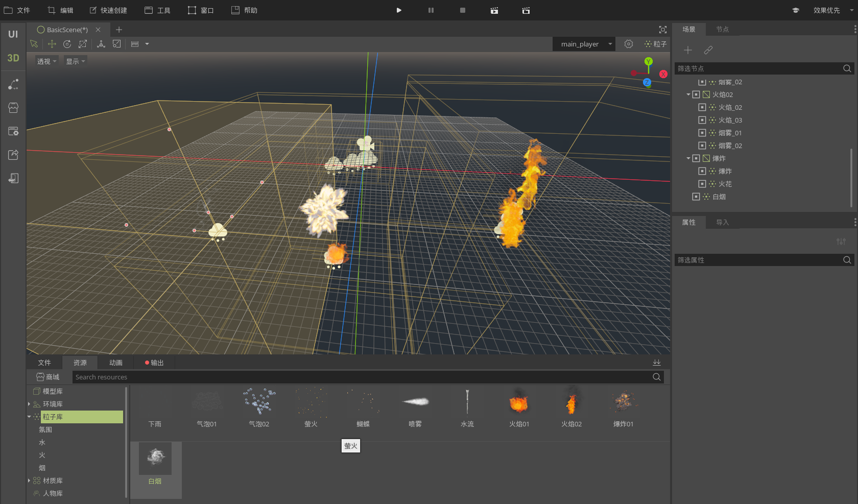Image resolution: width=858 pixels, height=504 pixels.
Task: Select the arrow selection tool
Action: pos(34,44)
